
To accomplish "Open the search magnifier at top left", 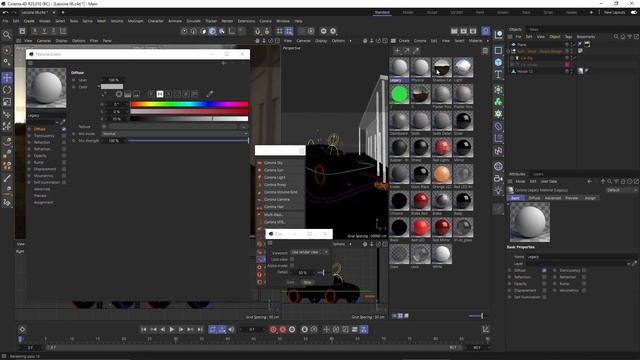I will [x=7, y=35].
